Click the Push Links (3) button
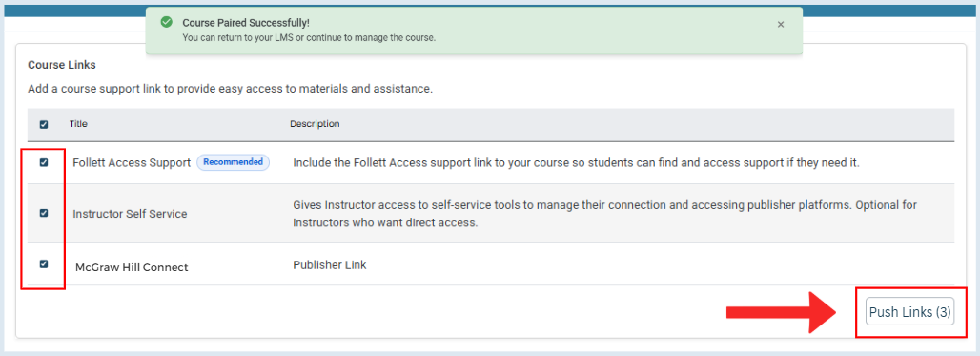Viewport: 980px width, 356px height. click(910, 311)
